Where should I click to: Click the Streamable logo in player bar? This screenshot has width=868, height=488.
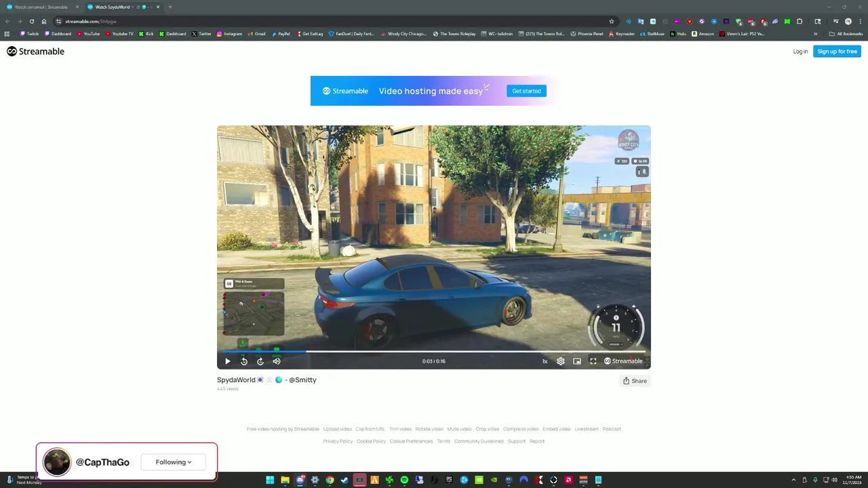623,361
